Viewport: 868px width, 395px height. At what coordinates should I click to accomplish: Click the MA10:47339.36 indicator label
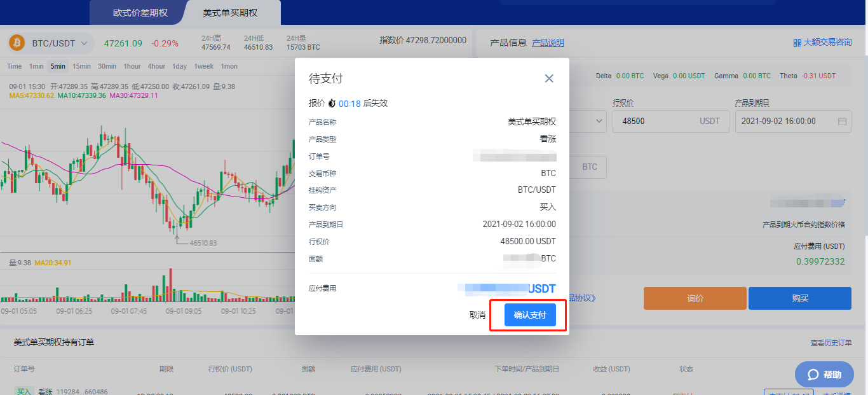click(x=81, y=95)
